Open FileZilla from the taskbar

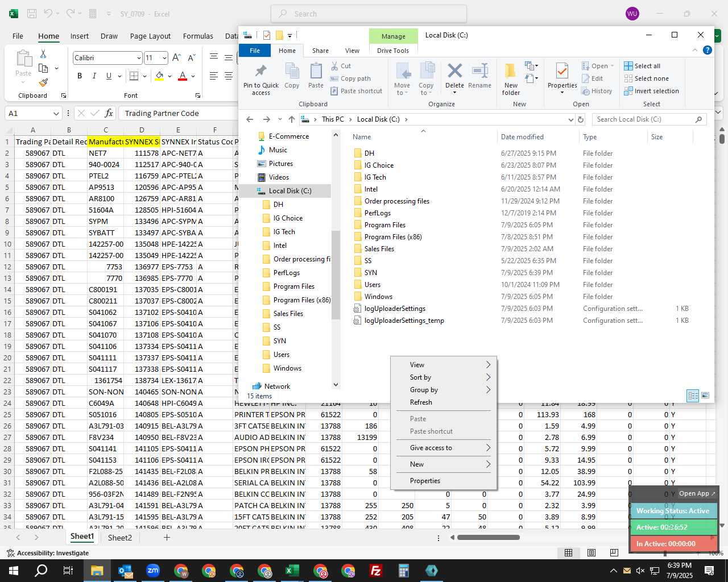point(375,571)
